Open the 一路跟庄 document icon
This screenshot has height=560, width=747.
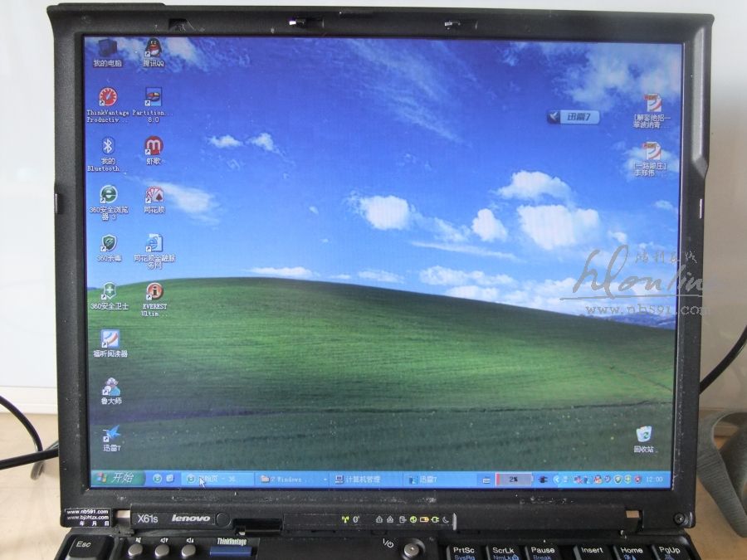[x=651, y=159]
